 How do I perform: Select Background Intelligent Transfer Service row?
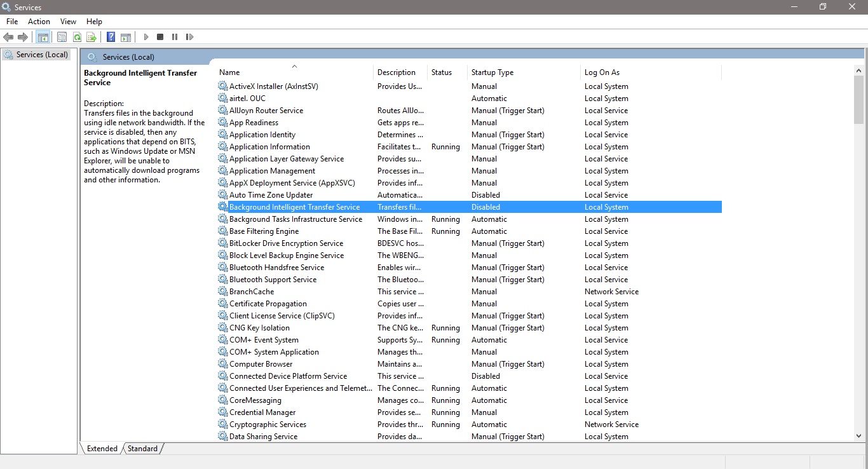469,207
